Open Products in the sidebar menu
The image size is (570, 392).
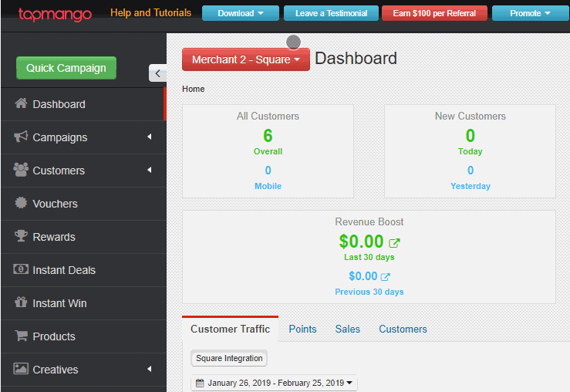[x=83, y=336]
